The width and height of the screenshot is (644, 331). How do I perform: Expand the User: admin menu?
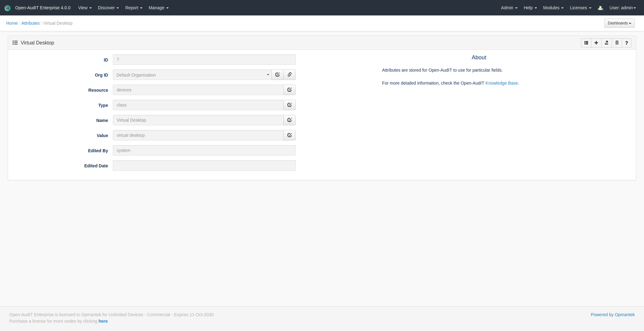tap(622, 8)
